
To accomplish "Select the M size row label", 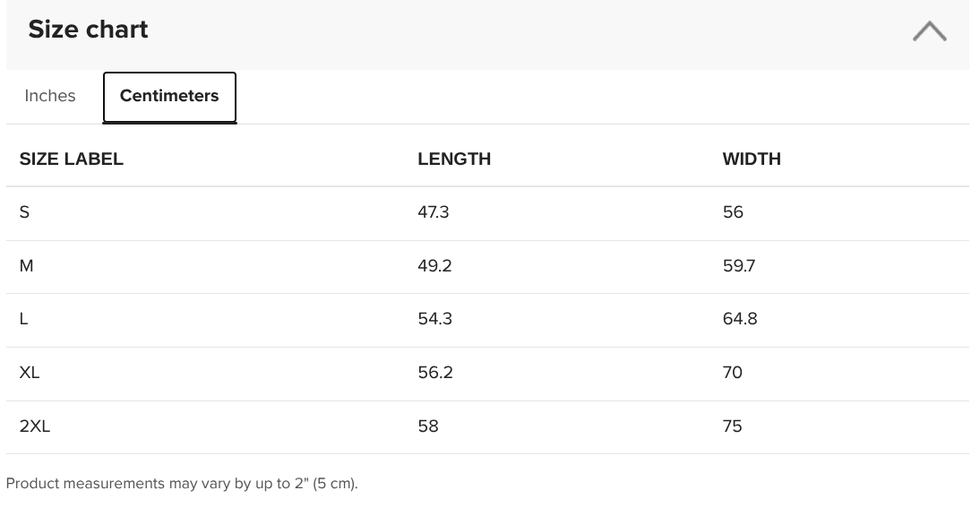I will pyautogui.click(x=26, y=265).
